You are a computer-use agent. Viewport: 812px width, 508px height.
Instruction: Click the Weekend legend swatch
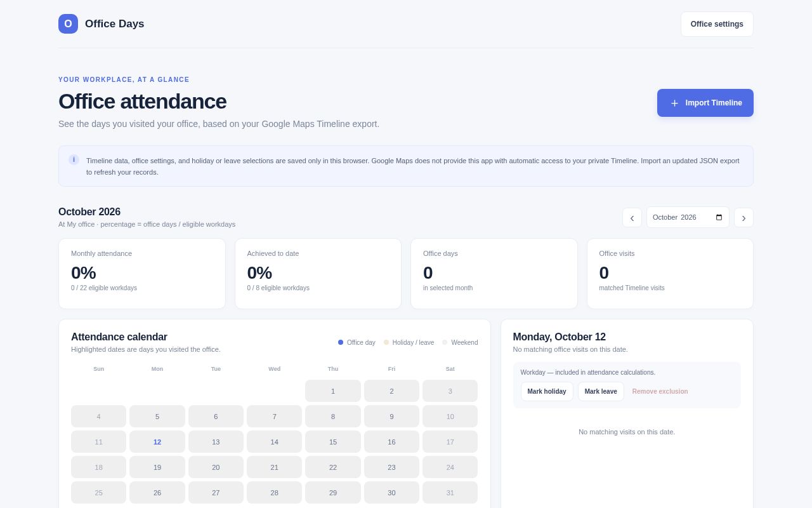tap(445, 342)
